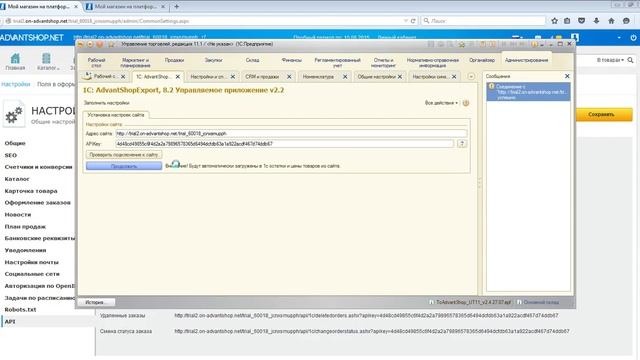Select API in settings sidebar
The image size is (640, 360).
coord(10,322)
